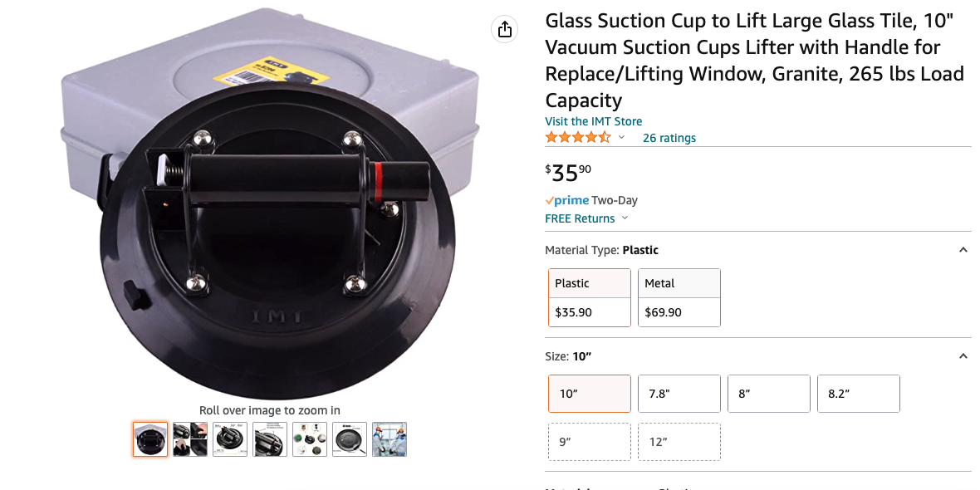The image size is (980, 490).
Task: Click the share icon above product image
Action: pos(505,30)
